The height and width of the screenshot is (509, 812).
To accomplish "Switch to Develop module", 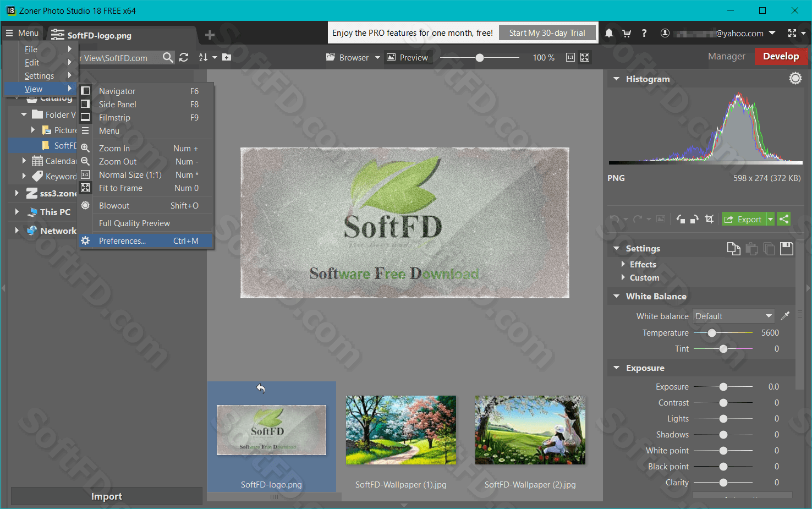I will pos(781,56).
